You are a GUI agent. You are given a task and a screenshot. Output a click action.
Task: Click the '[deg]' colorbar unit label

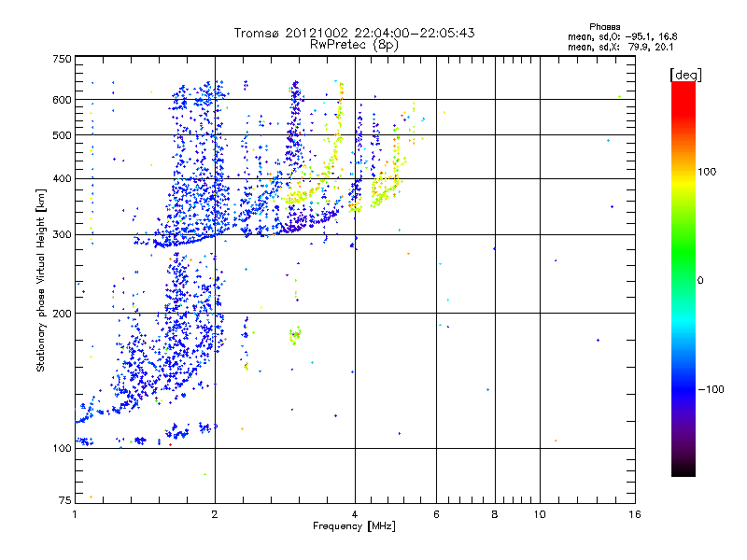pos(685,75)
